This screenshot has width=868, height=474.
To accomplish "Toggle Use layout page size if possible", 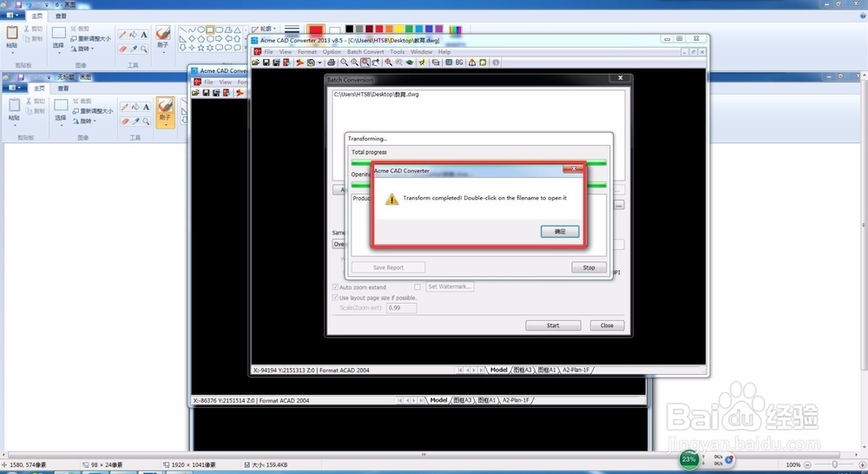I will [x=335, y=298].
